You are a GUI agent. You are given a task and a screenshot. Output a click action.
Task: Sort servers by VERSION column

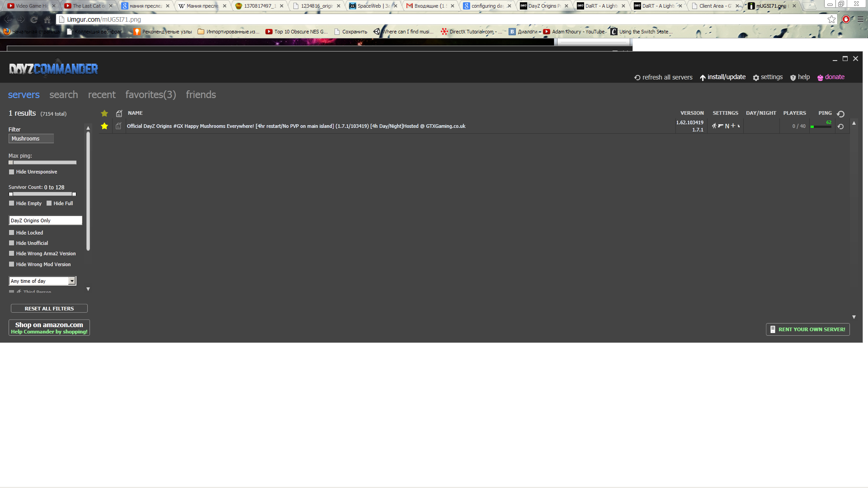pos(692,113)
